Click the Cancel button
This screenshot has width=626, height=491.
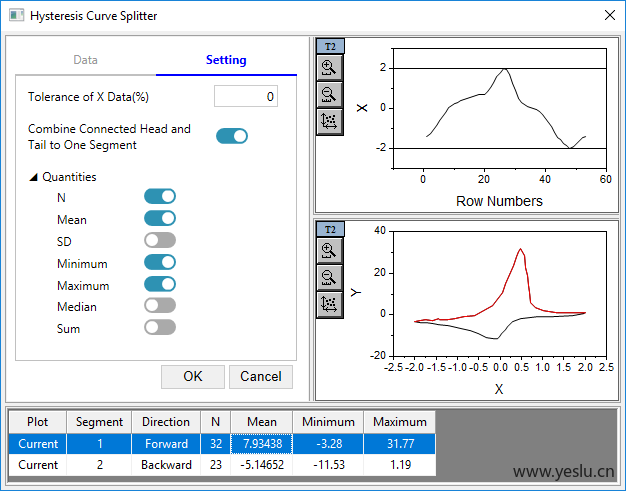click(x=261, y=376)
